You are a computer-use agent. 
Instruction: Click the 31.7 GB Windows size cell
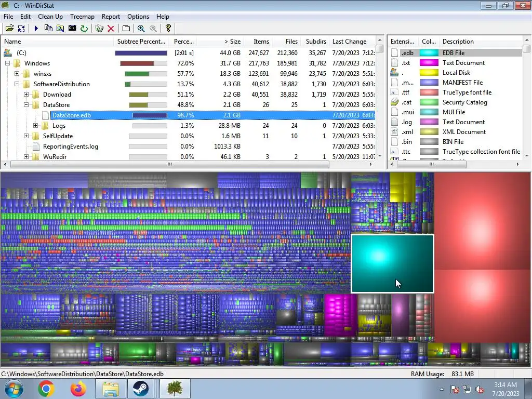(x=230, y=63)
